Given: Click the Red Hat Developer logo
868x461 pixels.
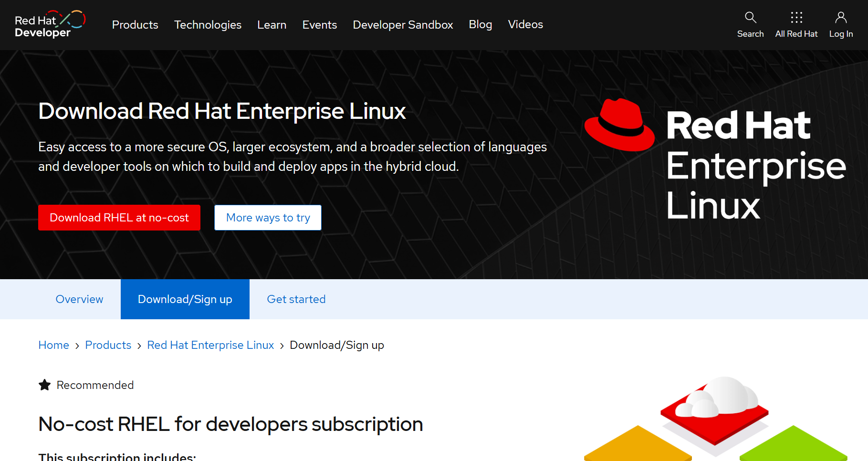Looking at the screenshot, I should click(50, 24).
